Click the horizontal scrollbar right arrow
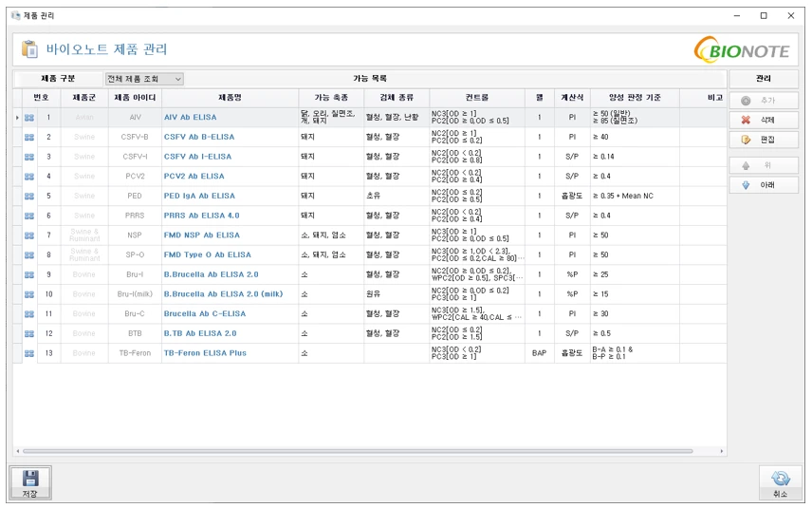Screen dimensions: 812x508 pyautogui.click(x=721, y=451)
